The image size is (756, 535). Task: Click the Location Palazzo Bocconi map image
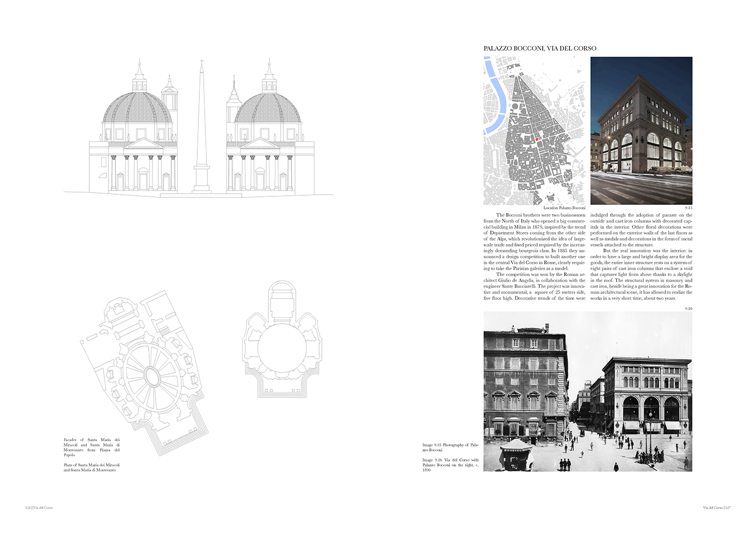tap(535, 131)
